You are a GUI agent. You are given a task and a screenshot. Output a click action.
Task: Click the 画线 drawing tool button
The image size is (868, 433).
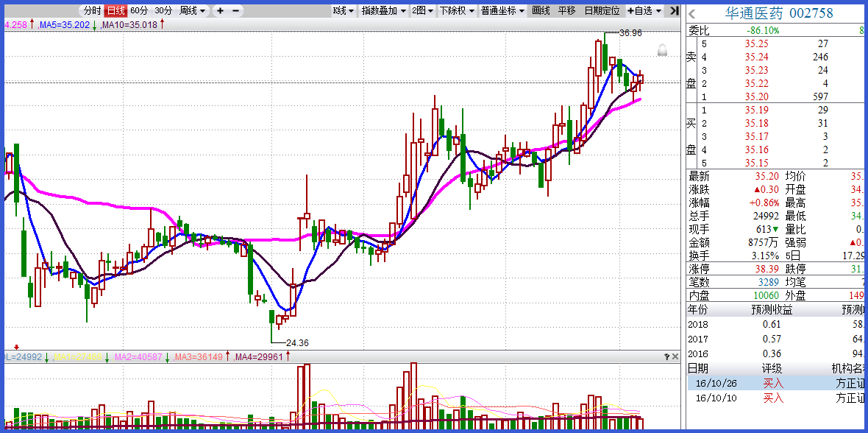pos(541,10)
